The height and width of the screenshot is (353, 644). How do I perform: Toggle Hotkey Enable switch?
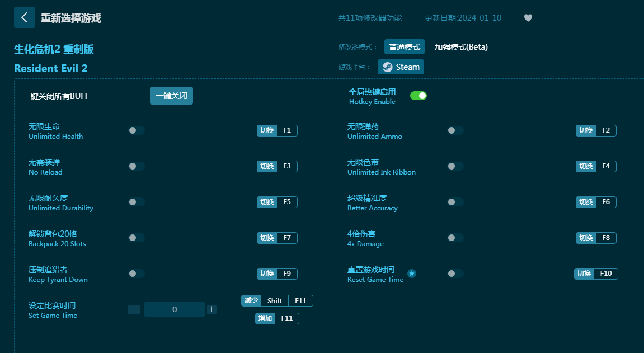418,96
